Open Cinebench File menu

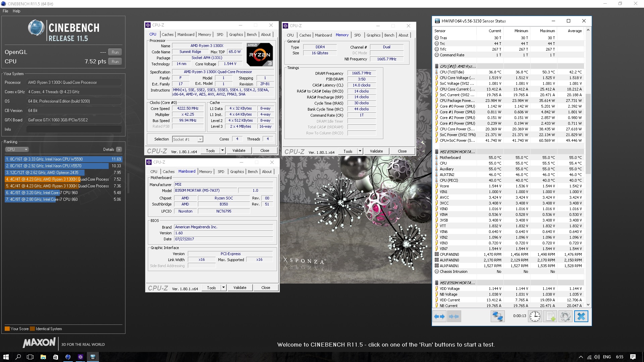(5, 11)
